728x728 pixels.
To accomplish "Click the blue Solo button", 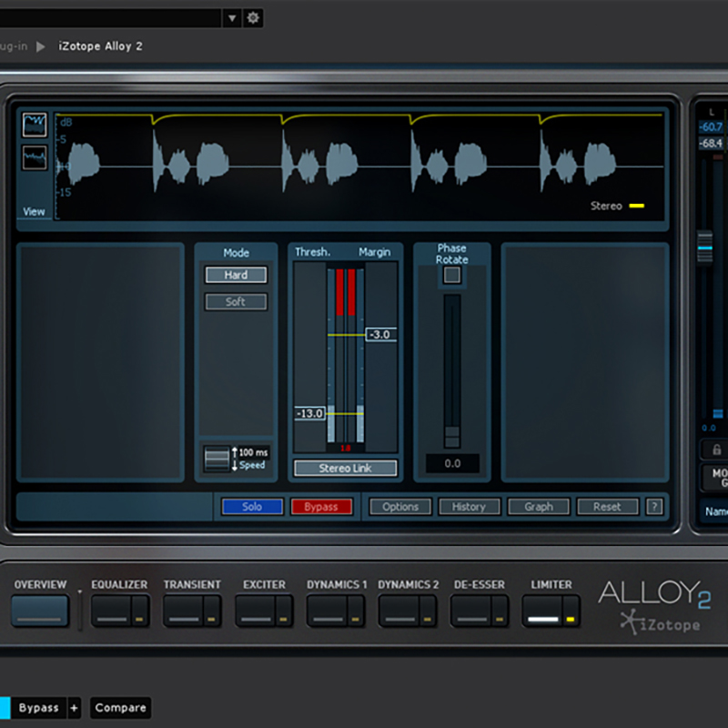I will (252, 507).
